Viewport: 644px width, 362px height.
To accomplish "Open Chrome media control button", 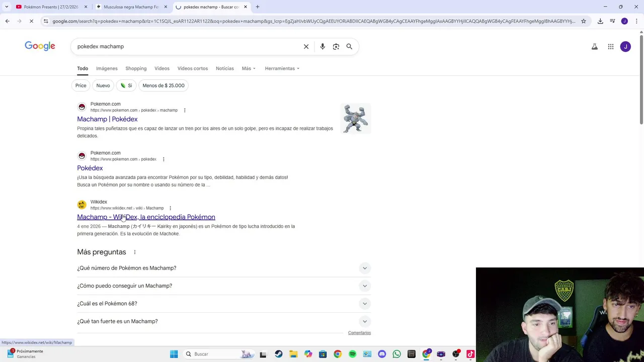I will tap(612, 21).
